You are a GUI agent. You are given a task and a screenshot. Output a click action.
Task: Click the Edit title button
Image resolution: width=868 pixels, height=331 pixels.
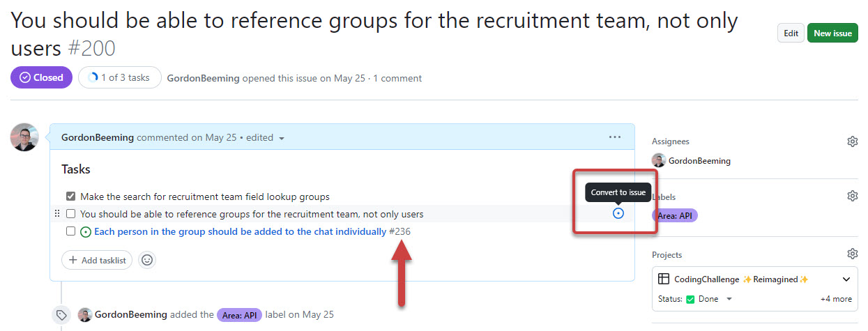[791, 33]
